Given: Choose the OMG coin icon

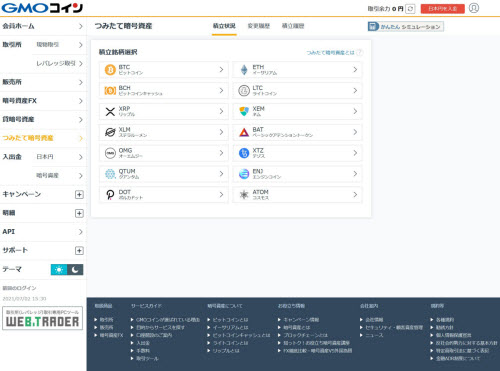Looking at the screenshot, I should coord(110,153).
